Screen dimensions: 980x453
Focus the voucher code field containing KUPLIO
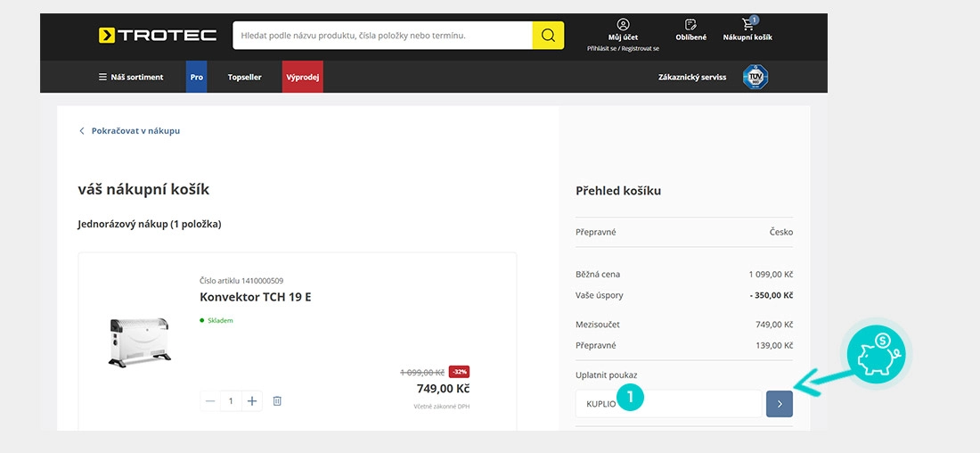point(669,404)
